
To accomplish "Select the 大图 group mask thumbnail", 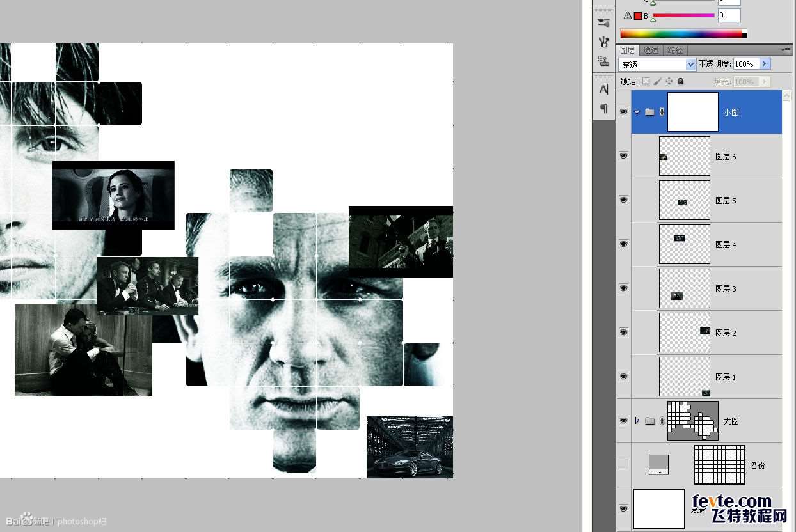I will click(x=693, y=421).
